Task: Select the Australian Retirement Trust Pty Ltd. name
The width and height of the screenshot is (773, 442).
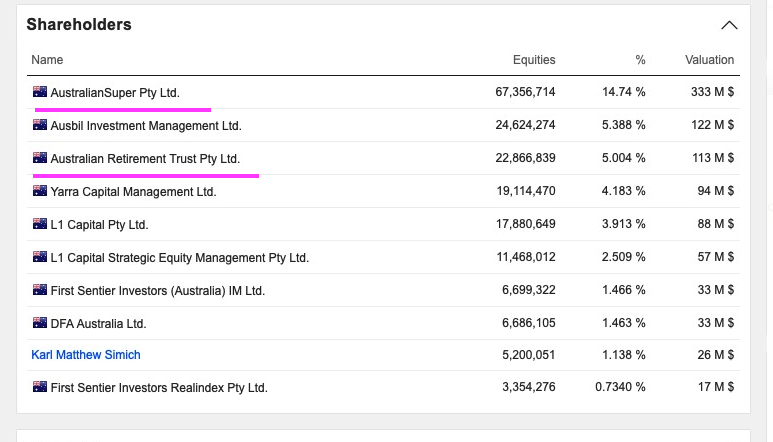Action: 145,159
